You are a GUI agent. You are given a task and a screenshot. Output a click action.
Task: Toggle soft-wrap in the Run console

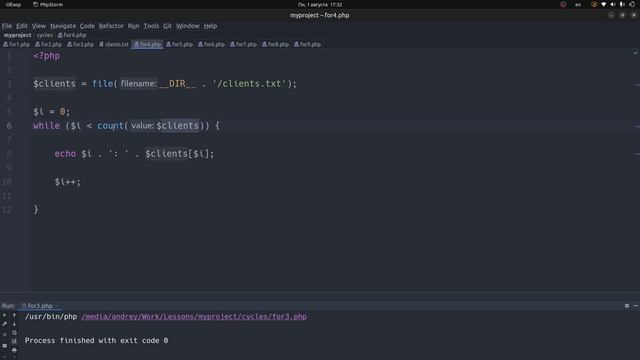14,333
